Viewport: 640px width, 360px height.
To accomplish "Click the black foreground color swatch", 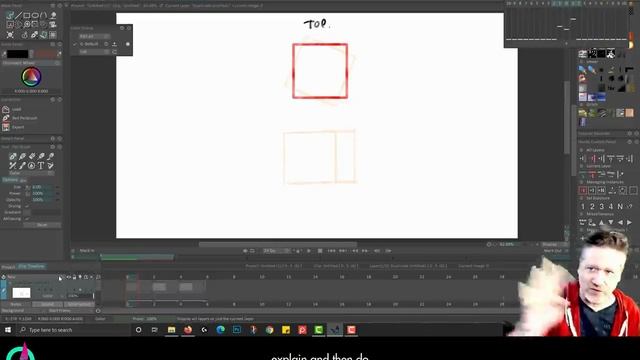I will pos(18,54).
